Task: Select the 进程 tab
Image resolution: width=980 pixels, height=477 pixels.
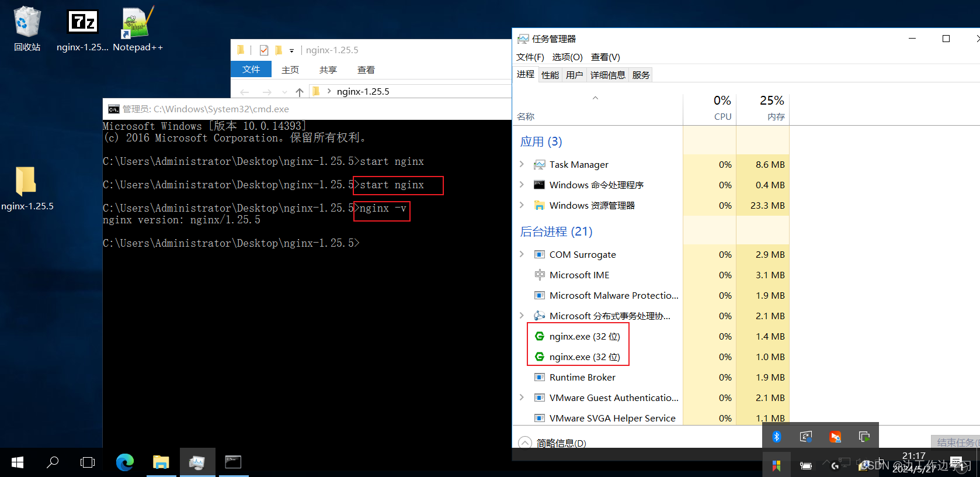Action: point(526,74)
